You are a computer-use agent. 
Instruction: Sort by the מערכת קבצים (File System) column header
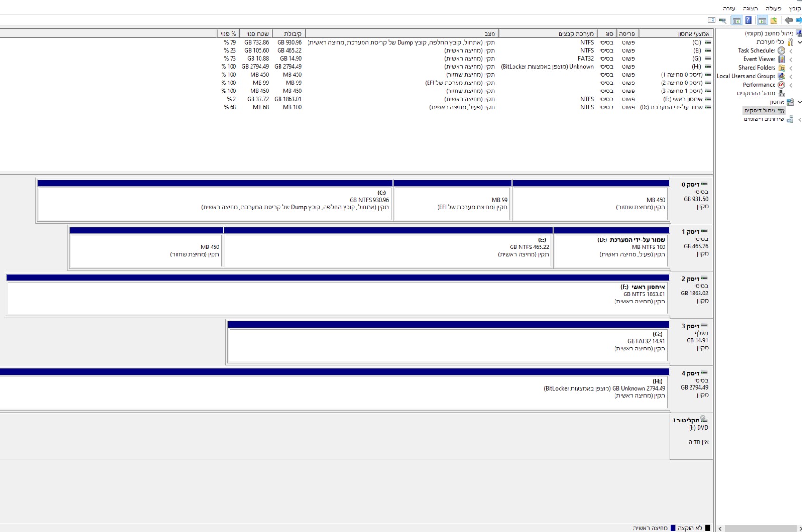coord(548,34)
